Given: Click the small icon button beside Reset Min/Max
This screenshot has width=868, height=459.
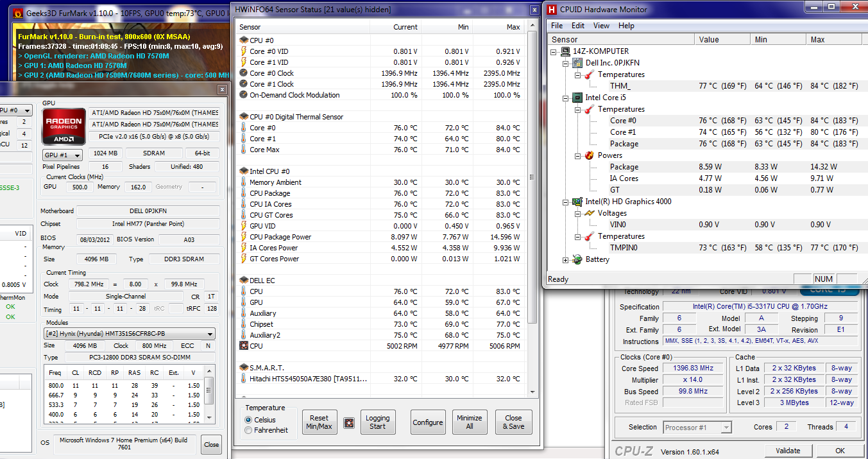Looking at the screenshot, I should 349,423.
